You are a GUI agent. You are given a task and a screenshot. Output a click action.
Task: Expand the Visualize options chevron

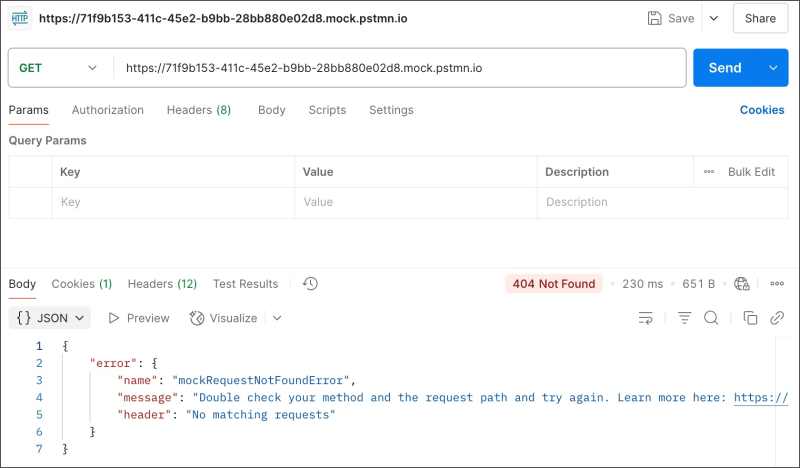277,318
